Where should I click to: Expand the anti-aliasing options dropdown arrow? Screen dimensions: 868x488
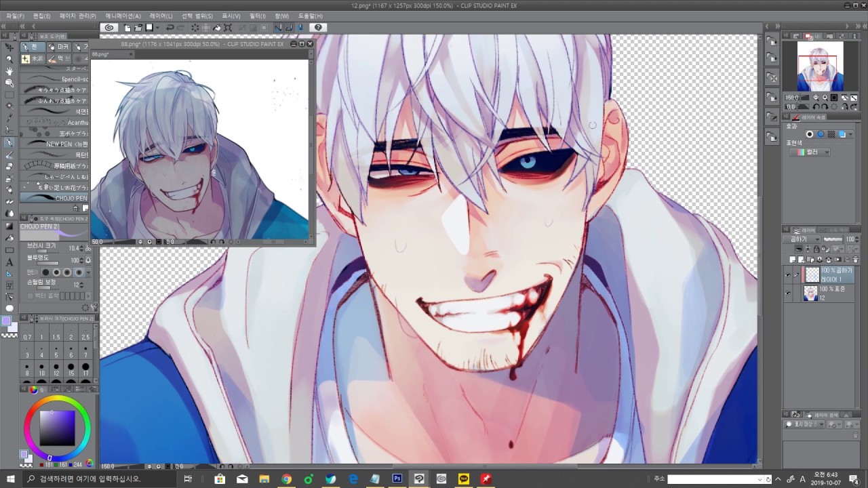[x=88, y=272]
